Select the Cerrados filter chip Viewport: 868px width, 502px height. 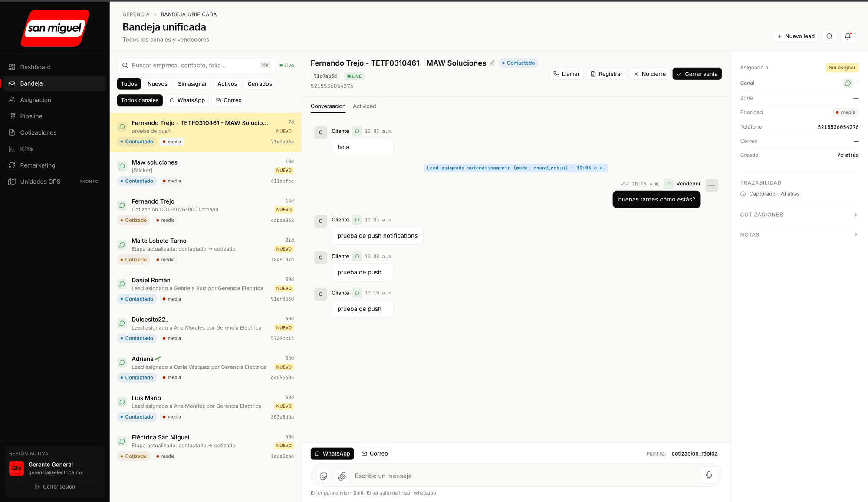point(260,84)
